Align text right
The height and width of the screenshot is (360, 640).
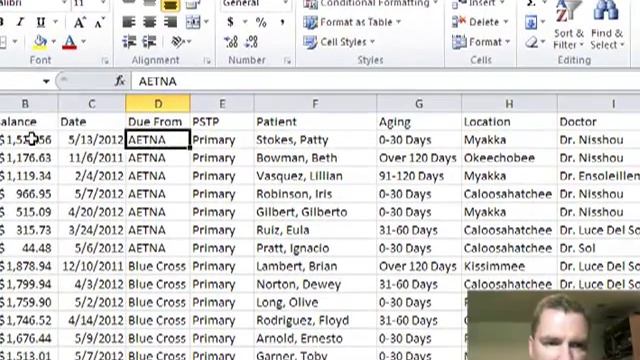tap(171, 22)
